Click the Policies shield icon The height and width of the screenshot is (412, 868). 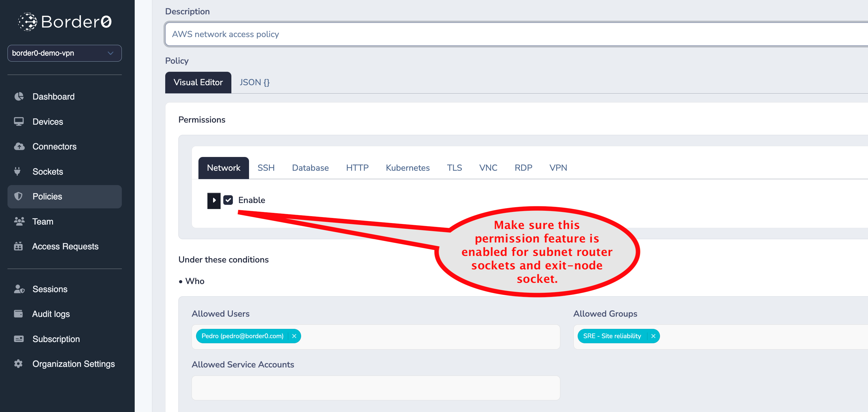pyautogui.click(x=18, y=196)
